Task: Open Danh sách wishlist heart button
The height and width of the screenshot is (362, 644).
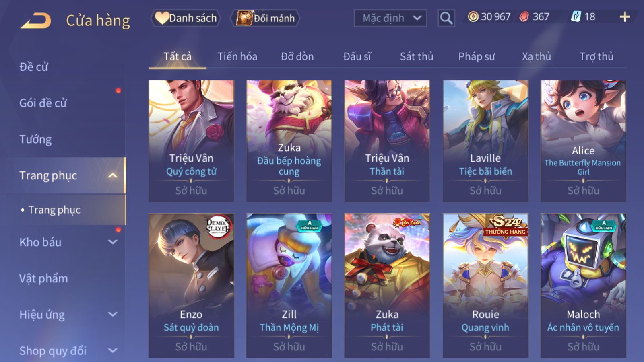Action: pos(186,18)
